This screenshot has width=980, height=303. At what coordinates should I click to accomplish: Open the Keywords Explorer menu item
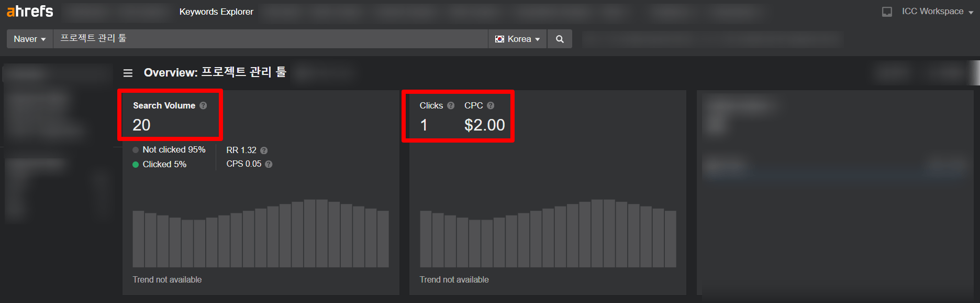[x=216, y=12]
